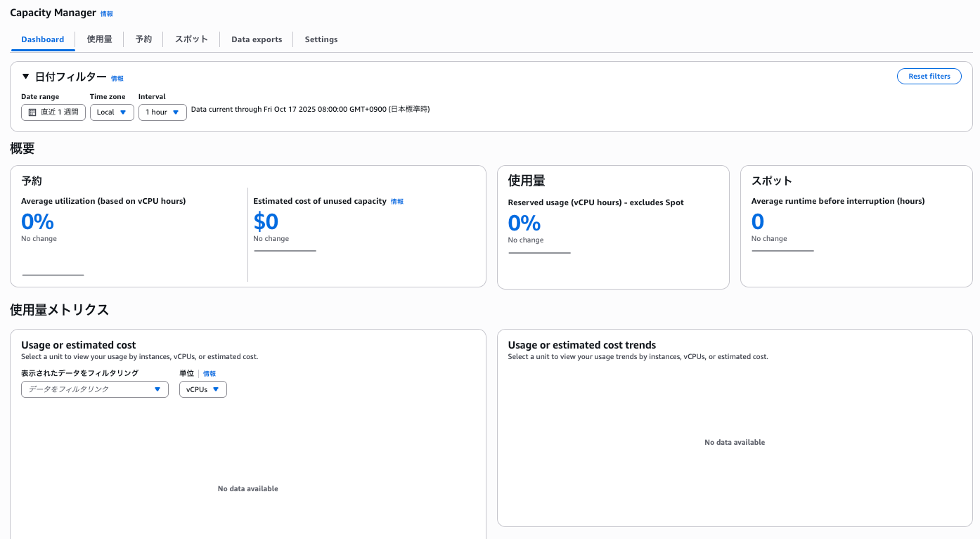Click the calendar icon in Date range
Viewport: 980px width, 539px height.
pos(32,112)
